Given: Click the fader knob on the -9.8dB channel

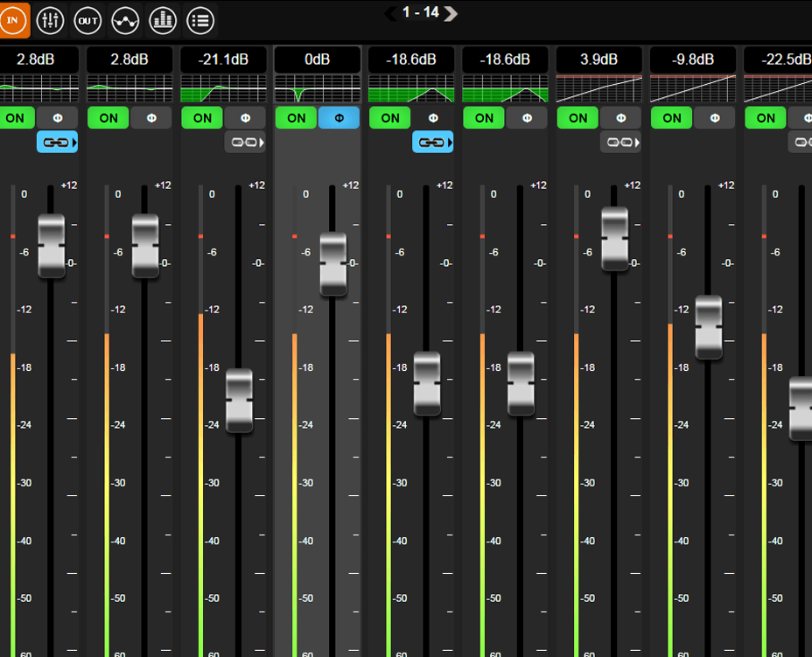Looking at the screenshot, I should click(709, 327).
